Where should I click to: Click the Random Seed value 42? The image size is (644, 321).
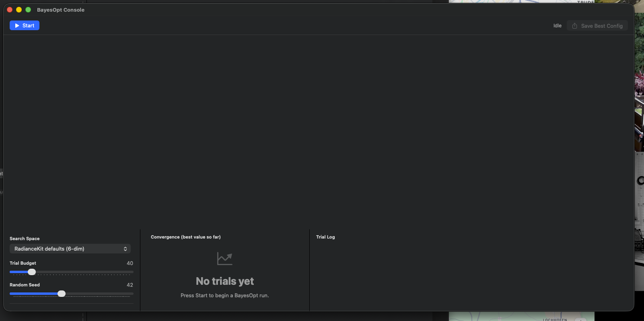(130, 285)
